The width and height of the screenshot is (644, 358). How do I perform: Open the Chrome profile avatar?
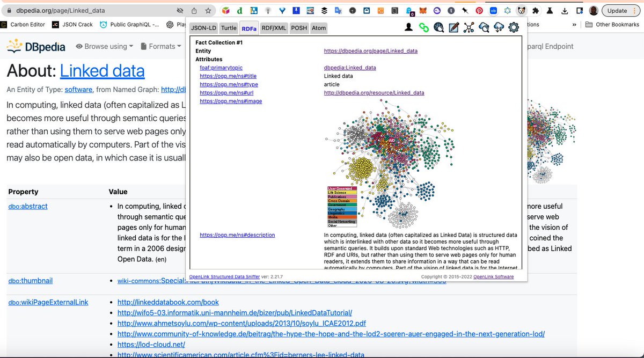point(593,10)
